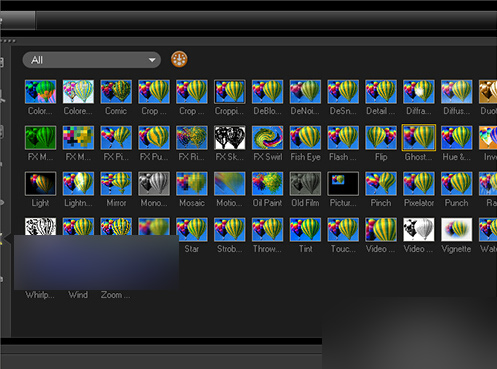Choose the Detail... filter
Image resolution: width=497 pixels, height=369 pixels.
381,92
